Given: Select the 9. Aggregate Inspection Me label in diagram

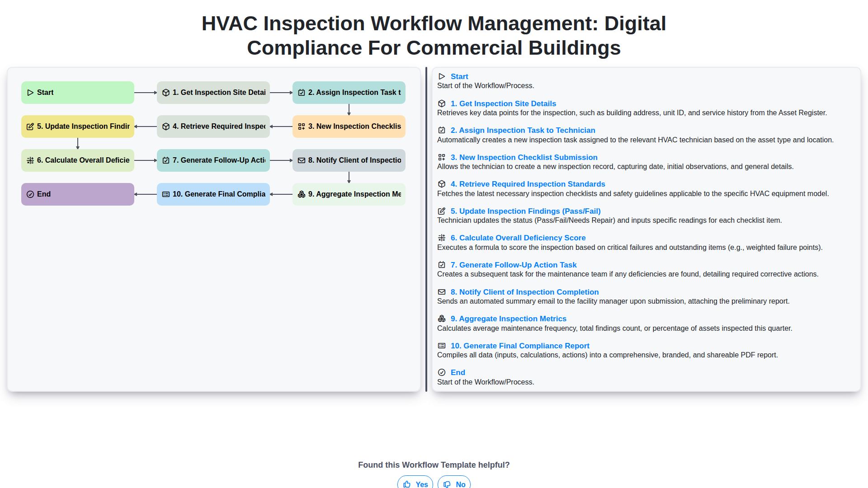Looking at the screenshot, I should point(355,194).
